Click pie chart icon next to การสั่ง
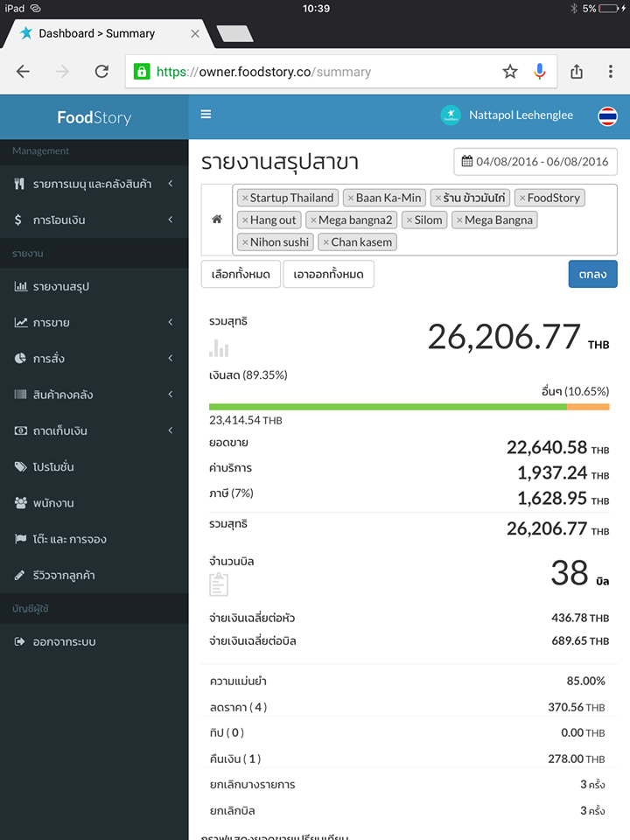Viewport: 630px width, 840px height. 20,359
